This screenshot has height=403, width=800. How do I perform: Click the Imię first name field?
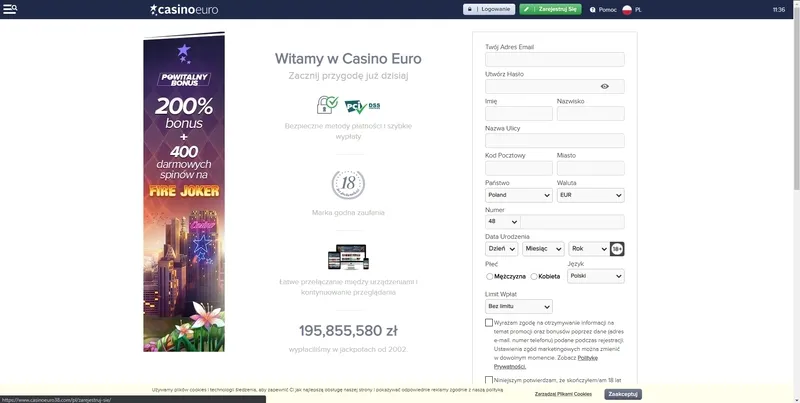click(x=519, y=113)
